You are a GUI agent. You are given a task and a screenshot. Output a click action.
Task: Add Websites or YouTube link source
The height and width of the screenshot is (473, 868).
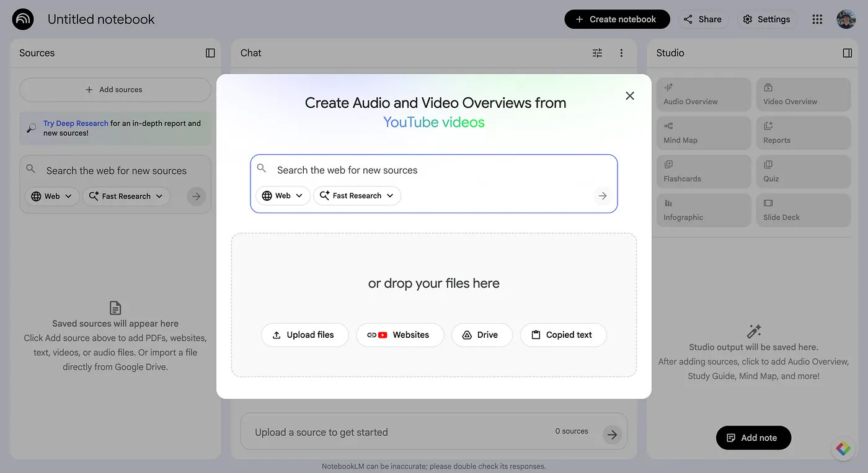(400, 335)
